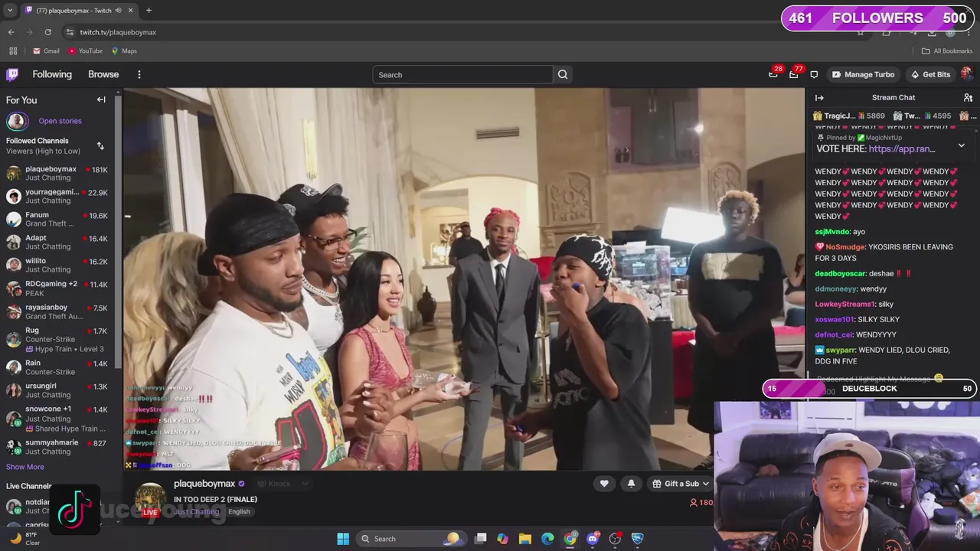Click the Get Bits button
Image resolution: width=980 pixels, height=551 pixels.
tap(930, 74)
